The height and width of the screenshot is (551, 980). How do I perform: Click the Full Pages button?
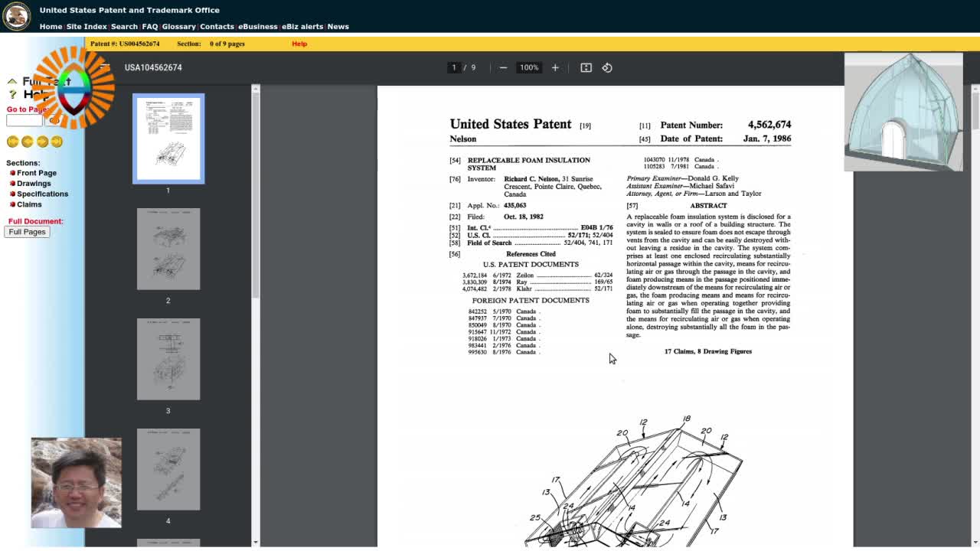(x=27, y=232)
